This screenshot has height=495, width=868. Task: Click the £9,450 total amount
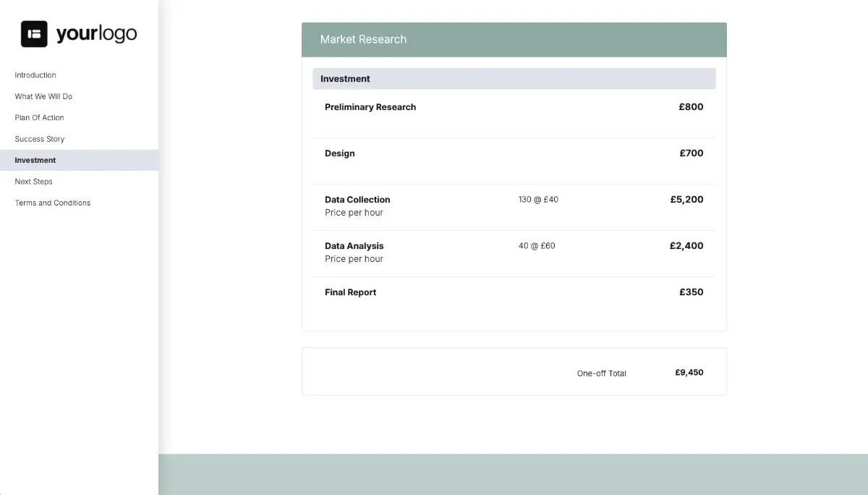(x=688, y=372)
